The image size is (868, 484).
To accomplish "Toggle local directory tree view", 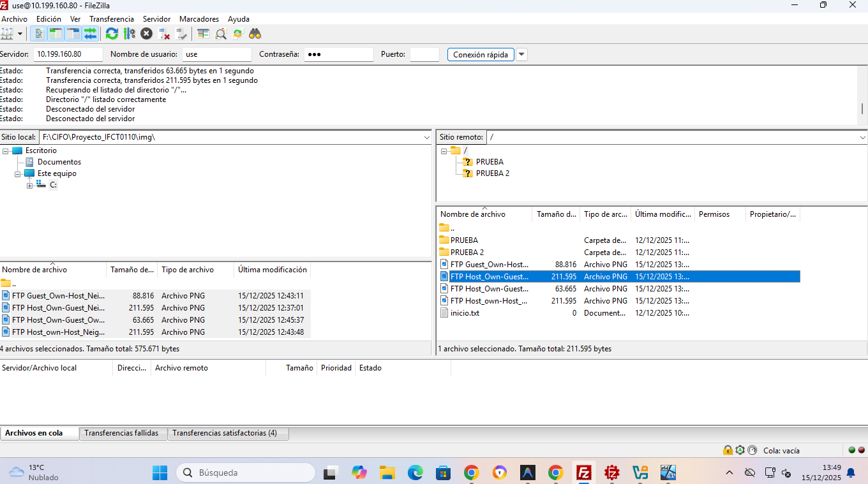I will tap(56, 34).
